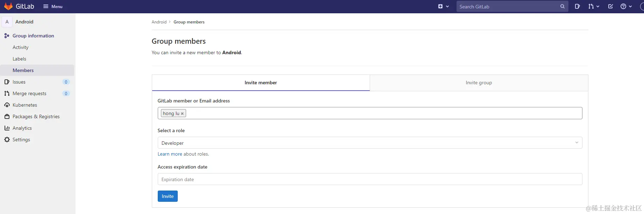Click the Analytics chart icon
Screen dimensions: 644x214
click(7, 128)
